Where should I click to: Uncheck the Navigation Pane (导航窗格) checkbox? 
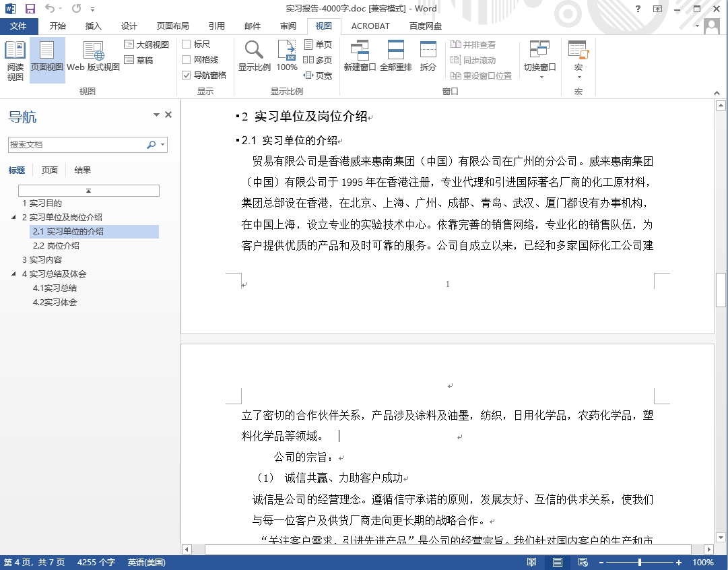(x=187, y=75)
